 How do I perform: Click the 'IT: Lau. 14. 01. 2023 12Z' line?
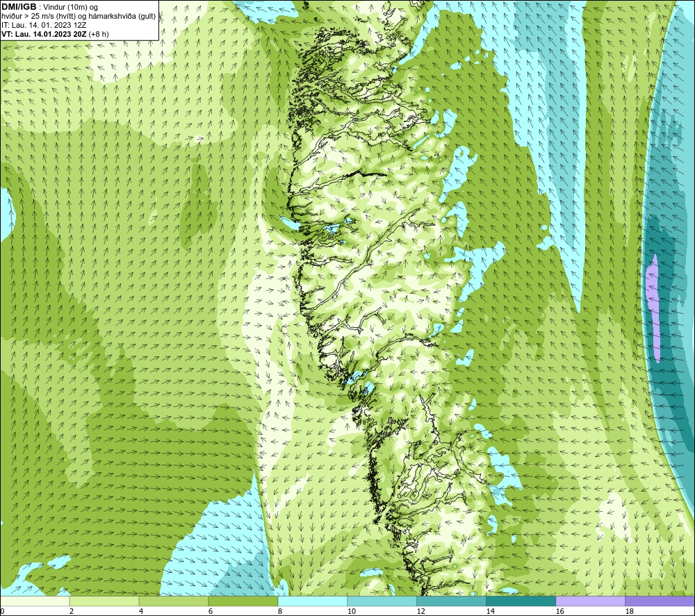(x=43, y=25)
